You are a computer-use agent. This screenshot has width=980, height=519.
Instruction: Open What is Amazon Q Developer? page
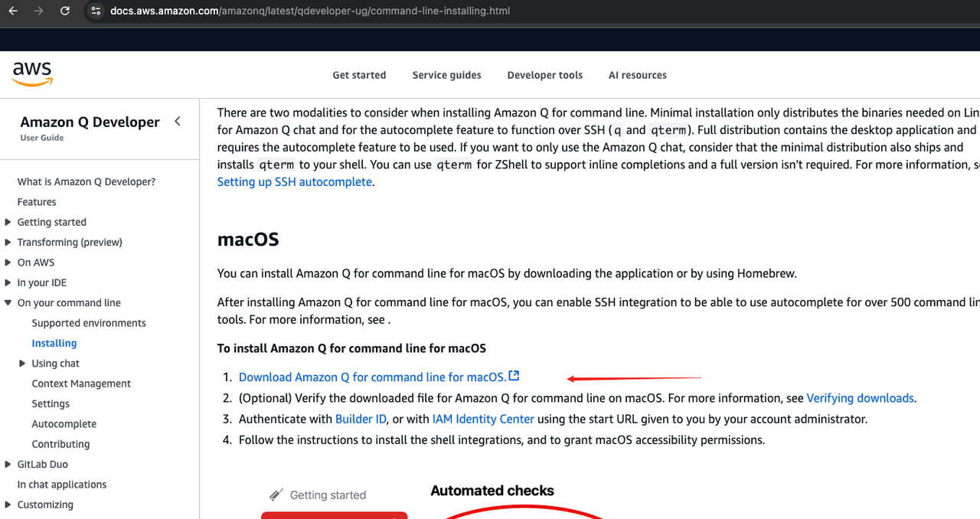click(87, 181)
